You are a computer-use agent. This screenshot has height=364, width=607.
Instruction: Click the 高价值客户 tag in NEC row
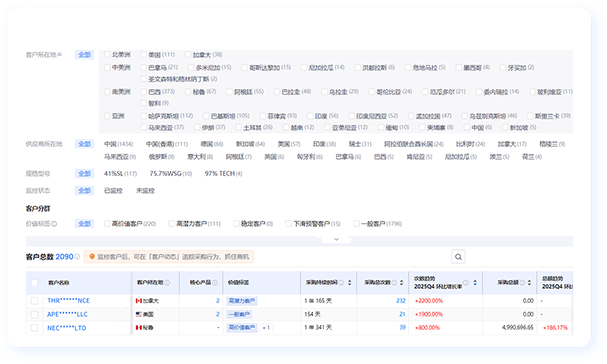(x=242, y=328)
